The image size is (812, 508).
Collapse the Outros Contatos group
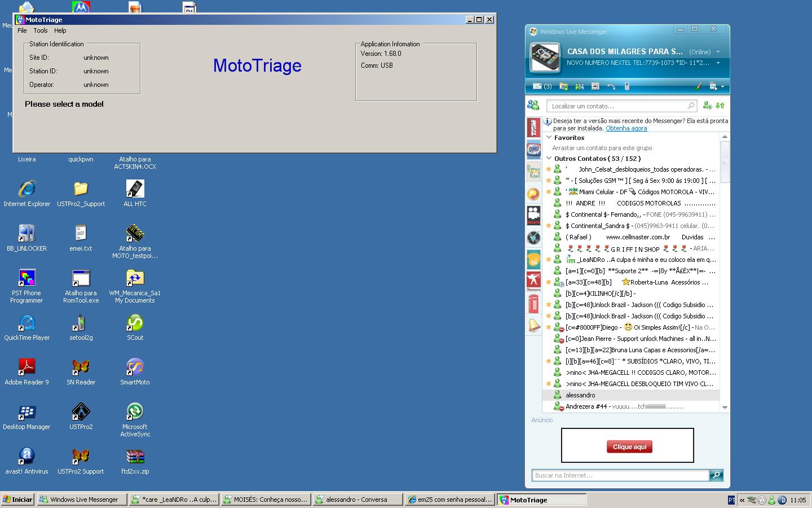click(549, 158)
